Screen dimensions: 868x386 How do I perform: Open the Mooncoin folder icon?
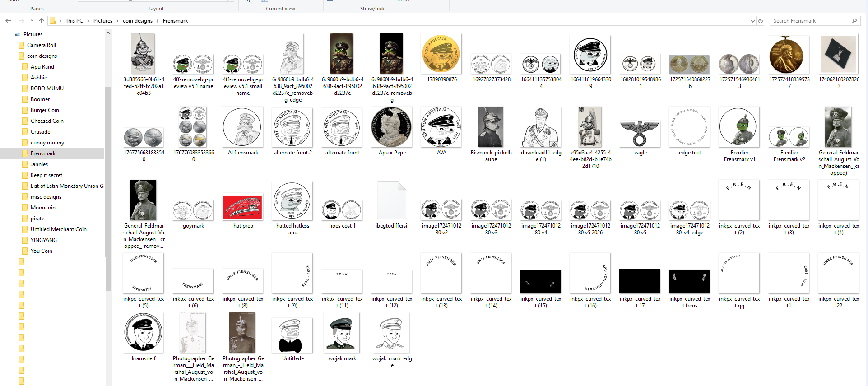pyautogui.click(x=25, y=208)
